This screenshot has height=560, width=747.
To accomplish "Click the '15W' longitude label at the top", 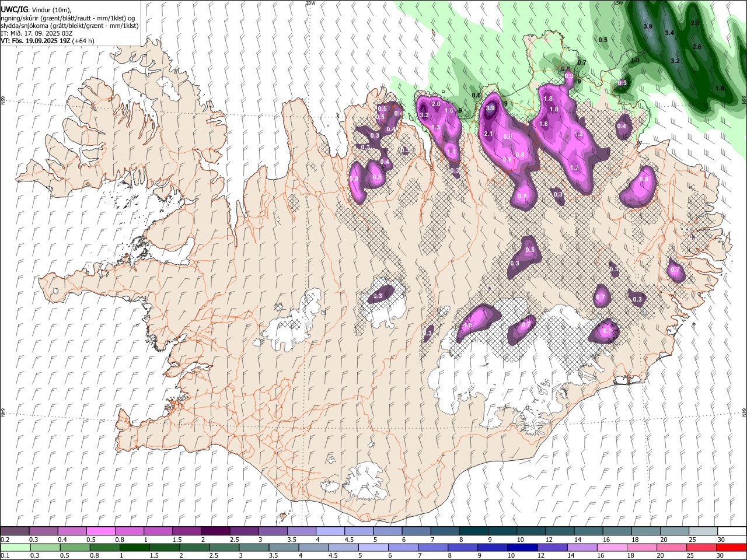I will point(618,3).
